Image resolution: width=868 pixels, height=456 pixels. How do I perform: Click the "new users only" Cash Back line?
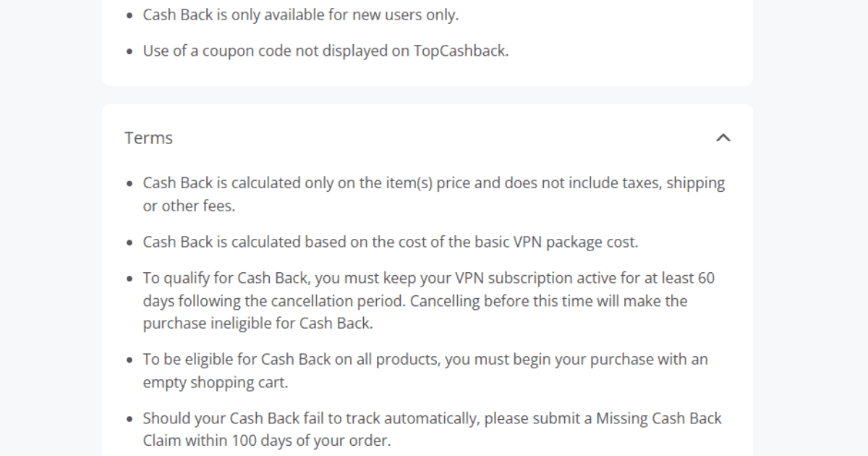tap(300, 14)
